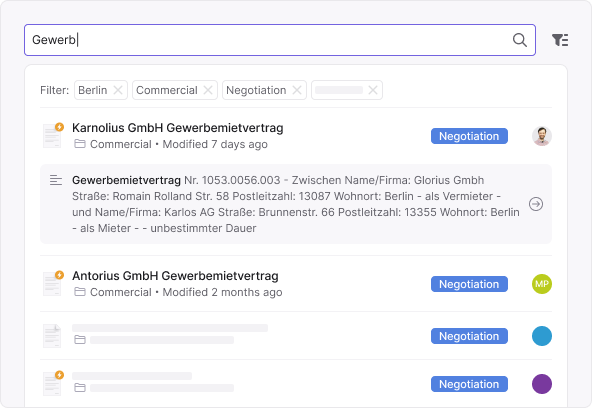The width and height of the screenshot is (592, 408).
Task: Go to snippet via circled arrow icon
Action: 536,204
